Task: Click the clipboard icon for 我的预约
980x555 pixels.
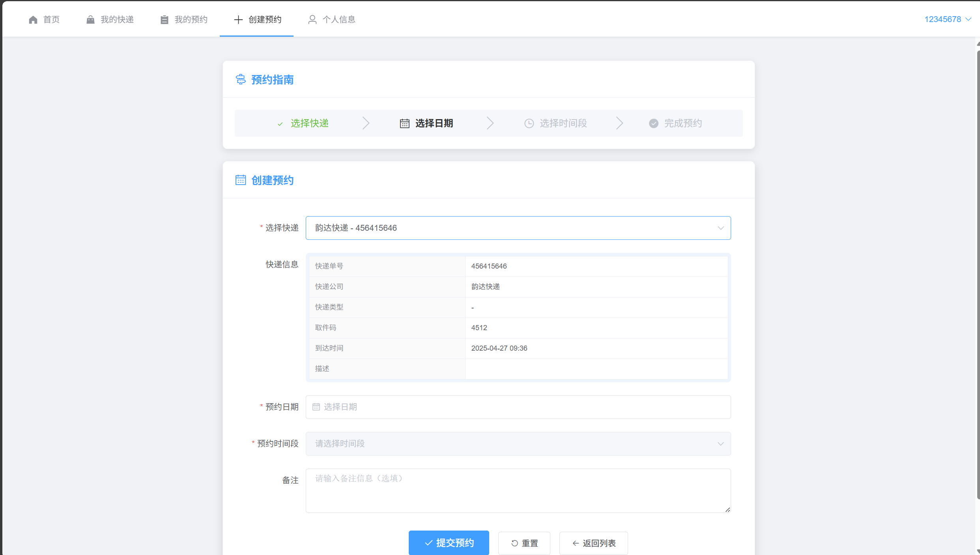Action: click(x=165, y=20)
